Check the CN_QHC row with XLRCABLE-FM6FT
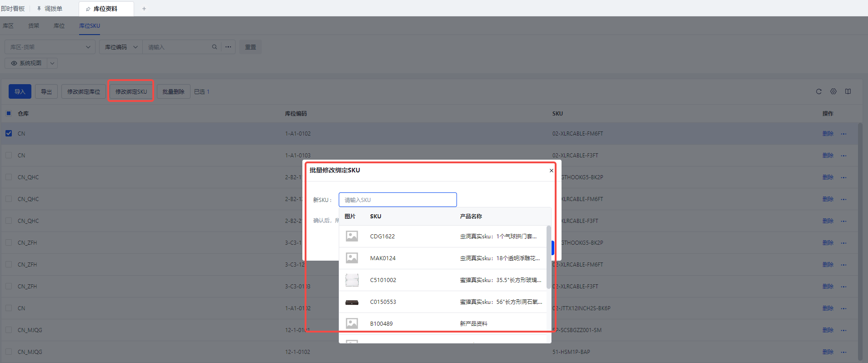 (x=9, y=199)
